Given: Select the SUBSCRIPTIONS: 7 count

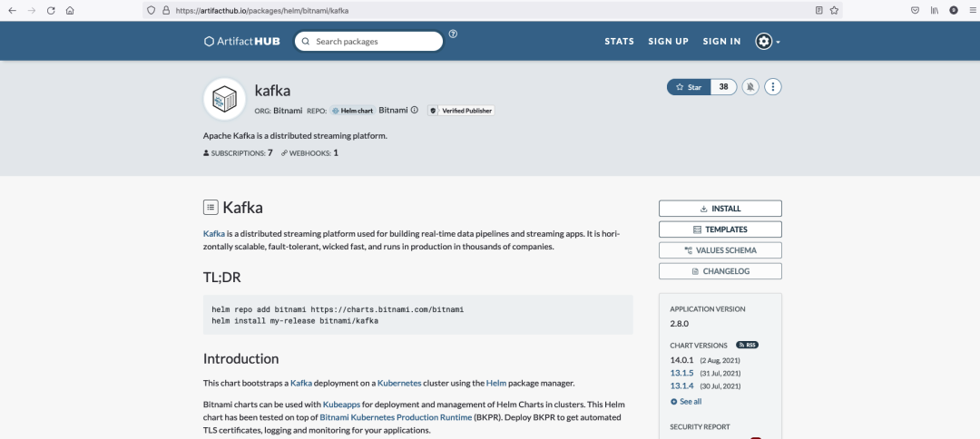Looking at the screenshot, I should pos(238,152).
